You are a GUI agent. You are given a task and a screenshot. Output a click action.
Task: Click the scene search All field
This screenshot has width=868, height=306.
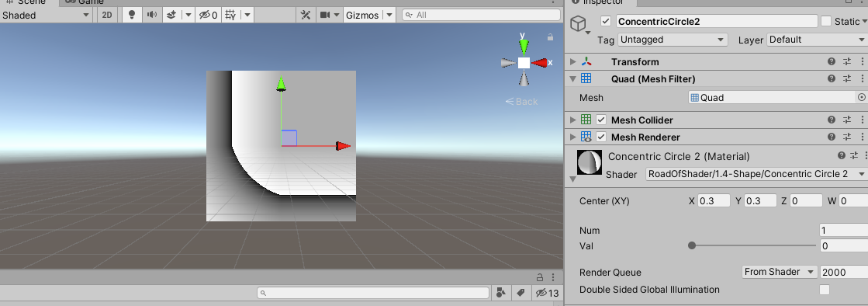pyautogui.click(x=482, y=15)
